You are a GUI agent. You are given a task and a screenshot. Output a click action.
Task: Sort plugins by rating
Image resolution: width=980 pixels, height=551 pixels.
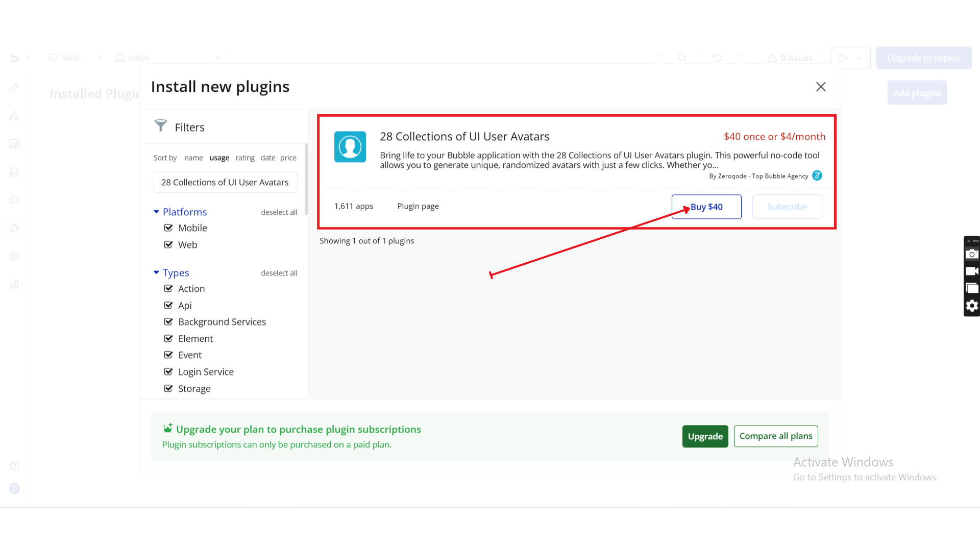tap(245, 158)
